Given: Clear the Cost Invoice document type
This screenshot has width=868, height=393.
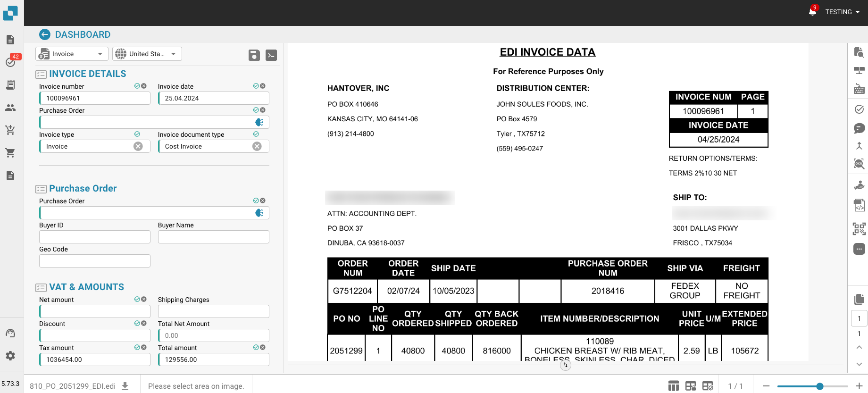Looking at the screenshot, I should pos(257,146).
